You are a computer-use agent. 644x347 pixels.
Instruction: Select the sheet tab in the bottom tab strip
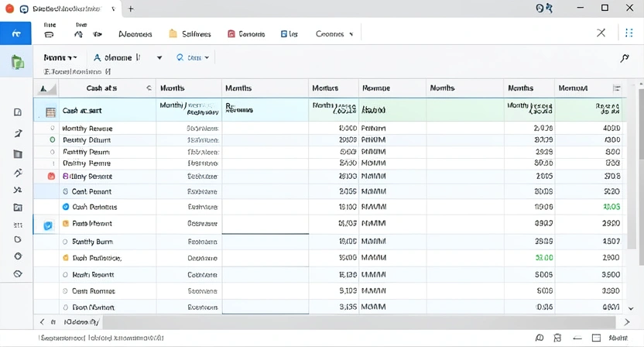[81, 322]
